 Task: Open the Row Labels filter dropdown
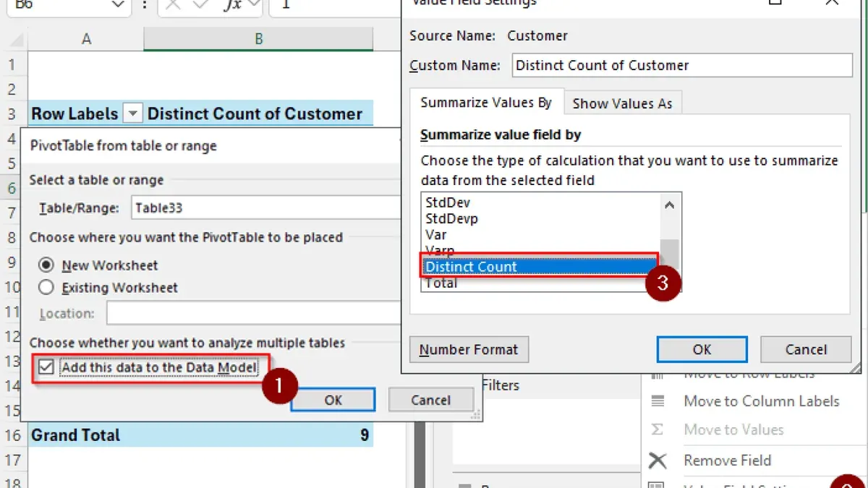(132, 114)
